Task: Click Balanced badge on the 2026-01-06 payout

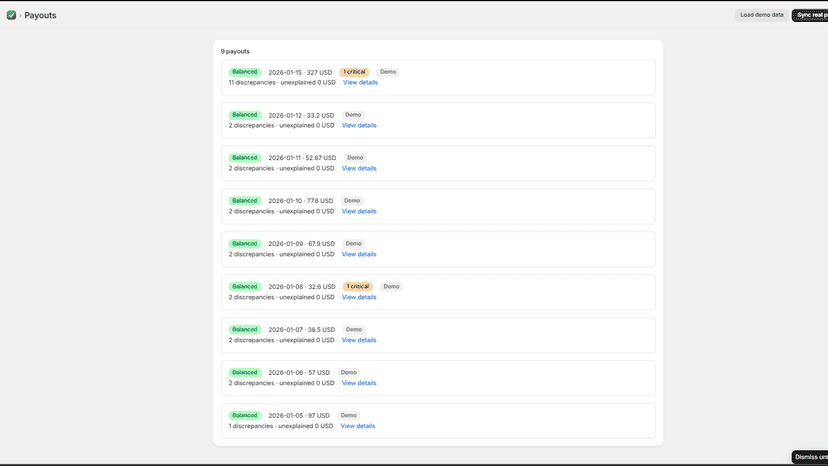Action: (244, 372)
